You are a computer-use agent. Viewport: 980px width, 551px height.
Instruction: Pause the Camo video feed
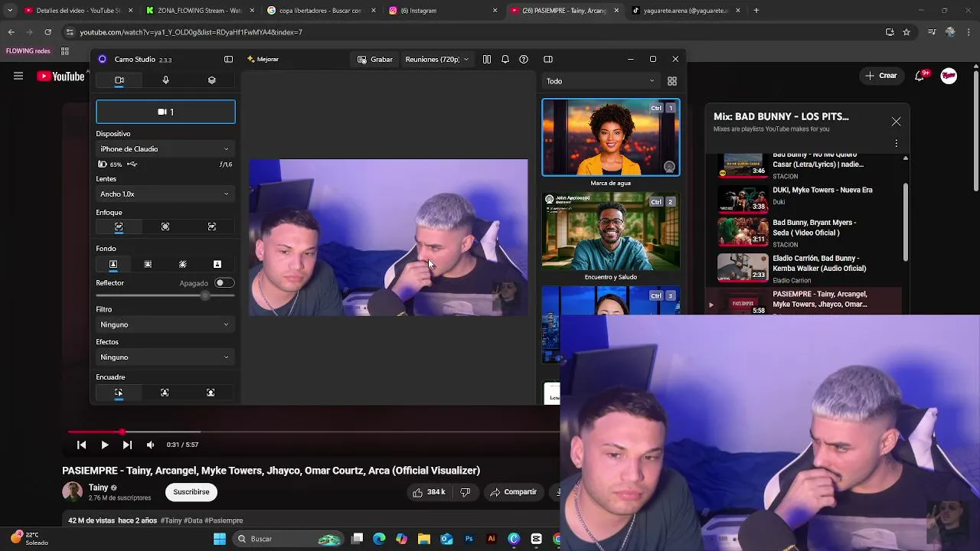[x=487, y=59]
